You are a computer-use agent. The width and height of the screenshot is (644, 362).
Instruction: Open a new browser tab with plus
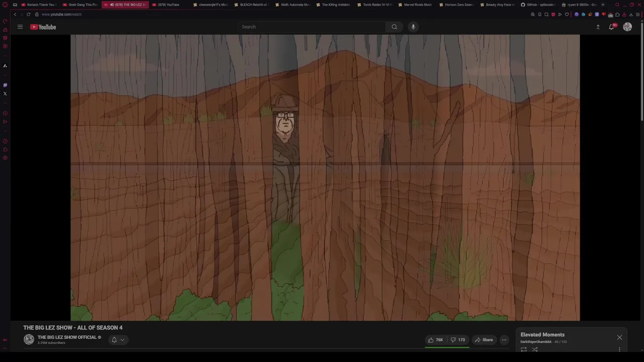[x=603, y=5]
